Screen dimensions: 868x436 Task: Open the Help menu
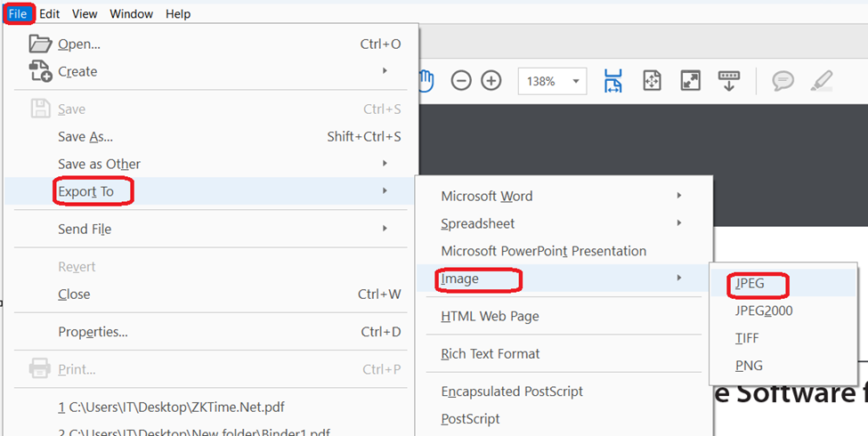pos(178,14)
